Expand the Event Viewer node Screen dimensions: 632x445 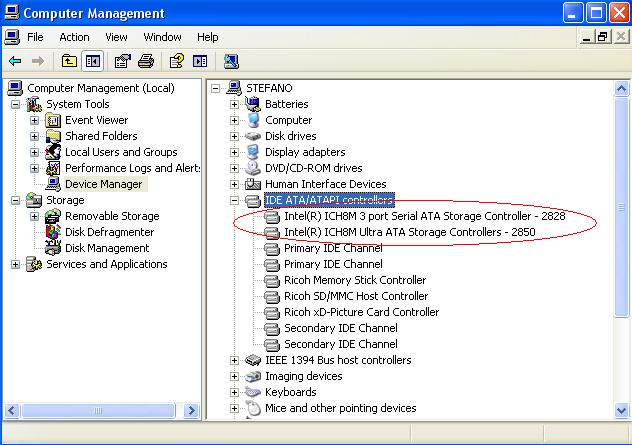click(x=35, y=121)
